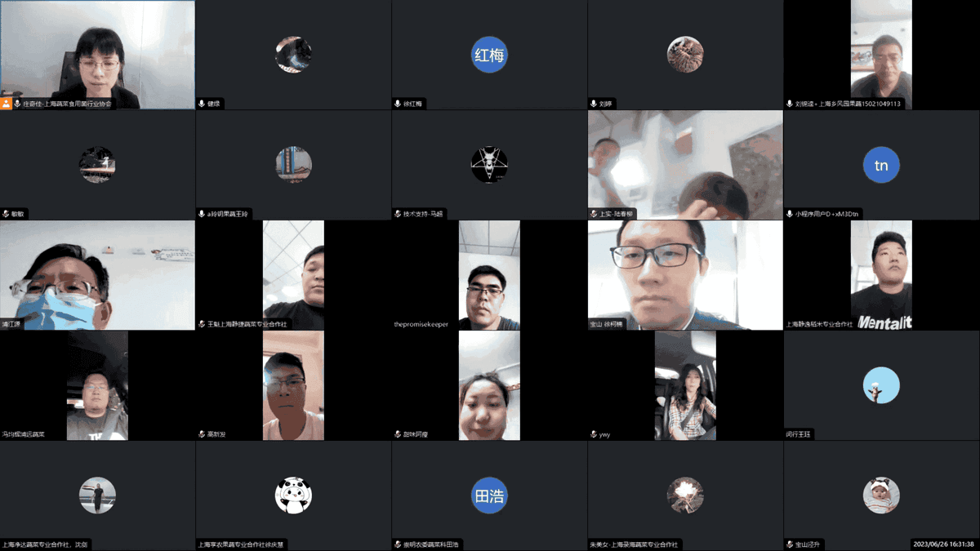This screenshot has height=551, width=980.
Task: Select the blue 'tn' avatar circle
Action: coord(881,165)
